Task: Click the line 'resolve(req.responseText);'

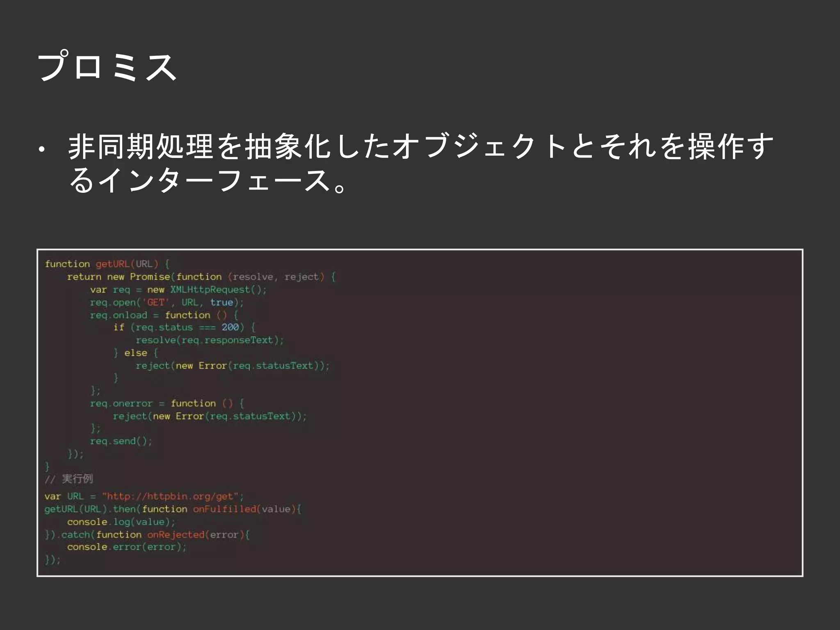Action: point(210,340)
